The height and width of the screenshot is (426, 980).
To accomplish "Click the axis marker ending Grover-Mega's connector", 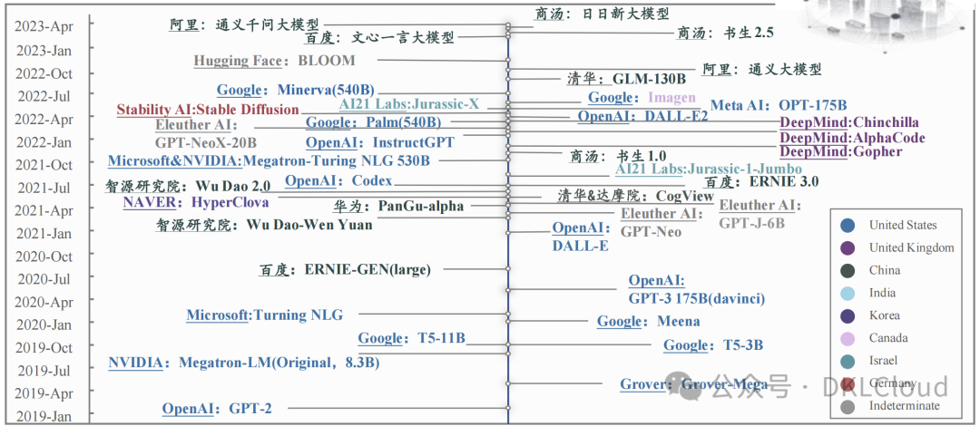I will pos(508,382).
